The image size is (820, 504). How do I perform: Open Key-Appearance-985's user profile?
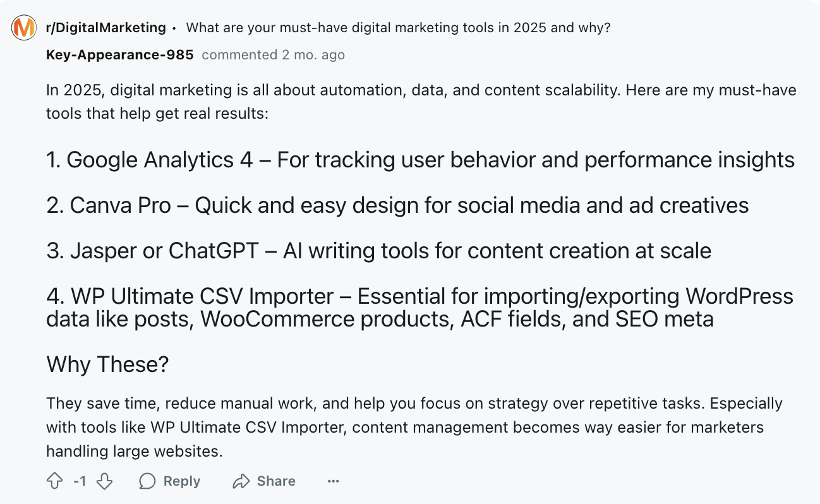[x=119, y=55]
